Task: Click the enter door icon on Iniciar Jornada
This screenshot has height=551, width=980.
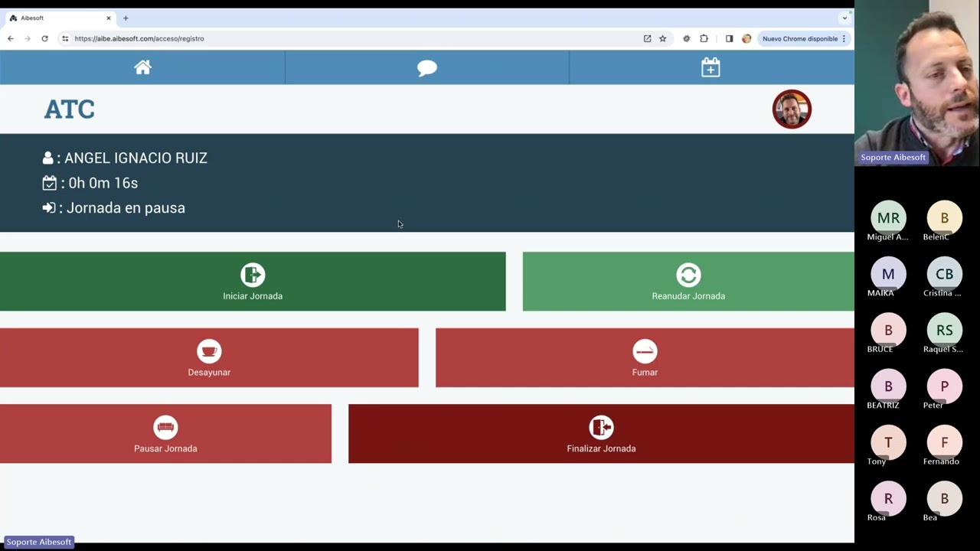Action: click(x=253, y=275)
